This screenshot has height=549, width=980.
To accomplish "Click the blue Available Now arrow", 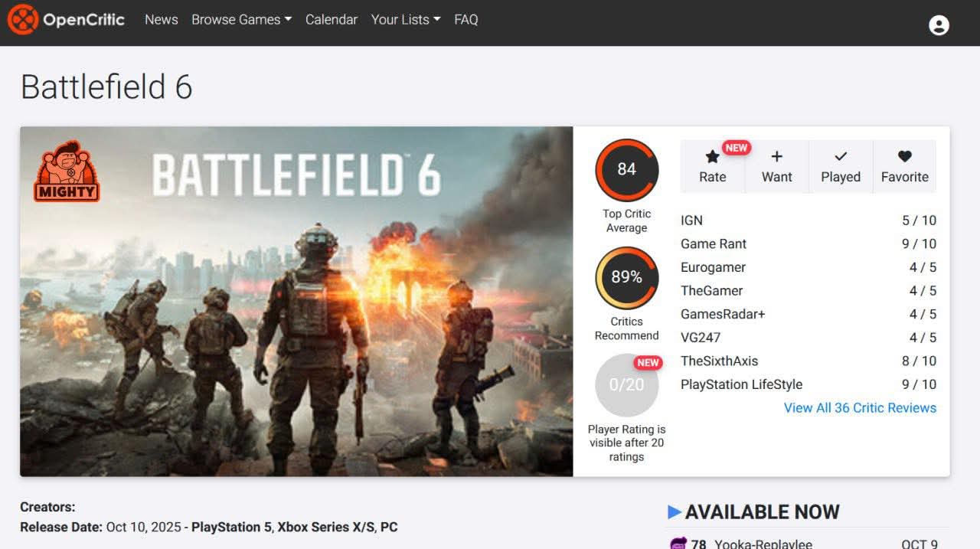I will click(x=675, y=512).
